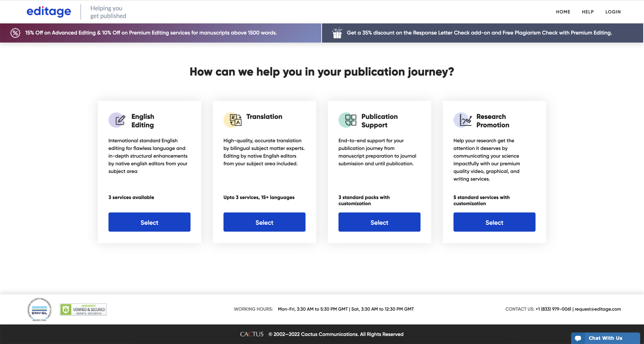This screenshot has width=644, height=344.
Task: Click the working hours Mon-Fri text
Action: point(346,309)
